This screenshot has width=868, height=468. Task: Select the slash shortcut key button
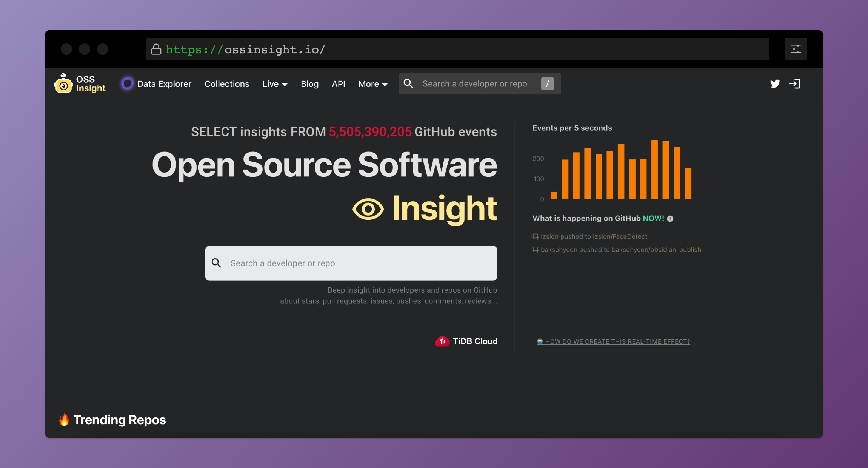tap(547, 83)
